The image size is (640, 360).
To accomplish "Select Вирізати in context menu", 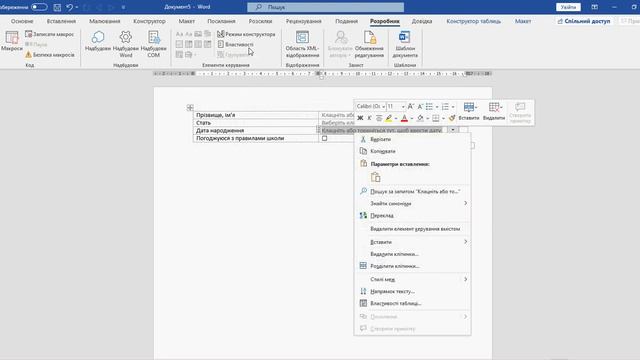I will pos(413,140).
